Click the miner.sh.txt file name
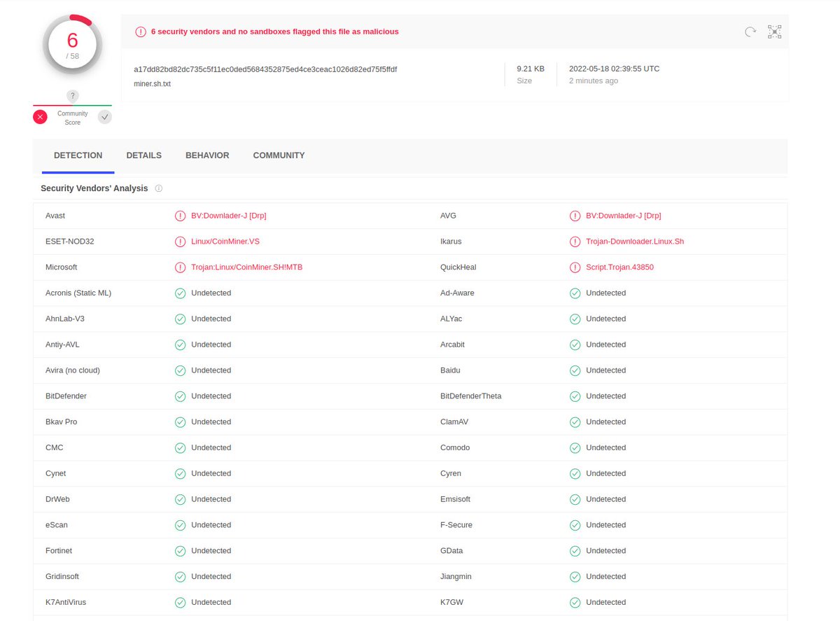Viewport: 840px width, 621px height. tap(152, 84)
